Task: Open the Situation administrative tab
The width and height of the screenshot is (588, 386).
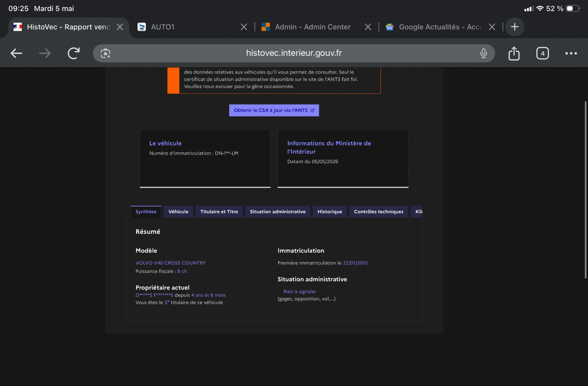Action: point(278,212)
